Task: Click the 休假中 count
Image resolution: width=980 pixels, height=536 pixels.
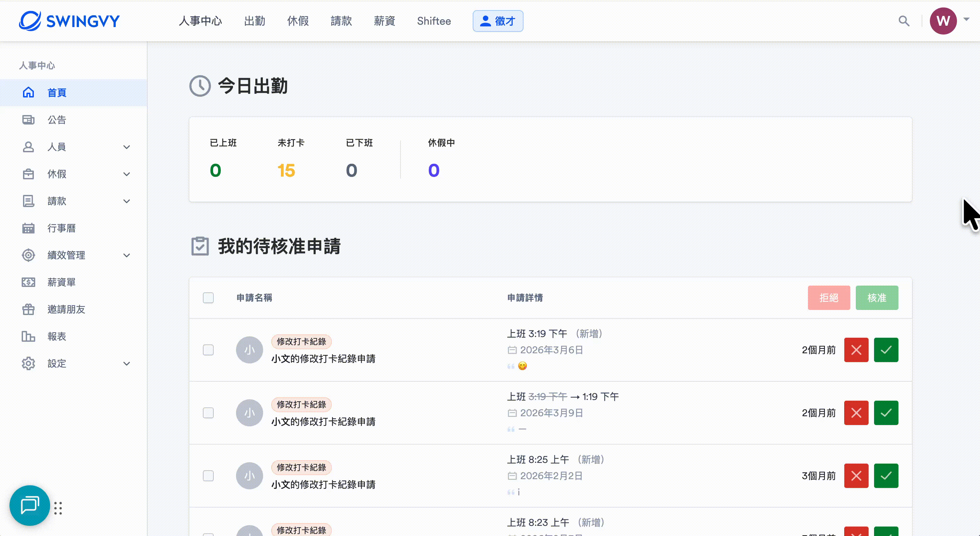Action: pos(434,170)
